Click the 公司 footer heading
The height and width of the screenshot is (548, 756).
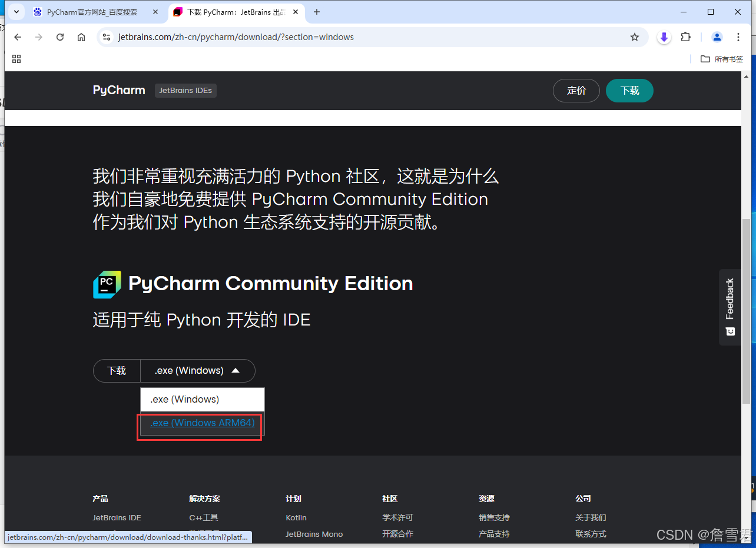(x=583, y=499)
